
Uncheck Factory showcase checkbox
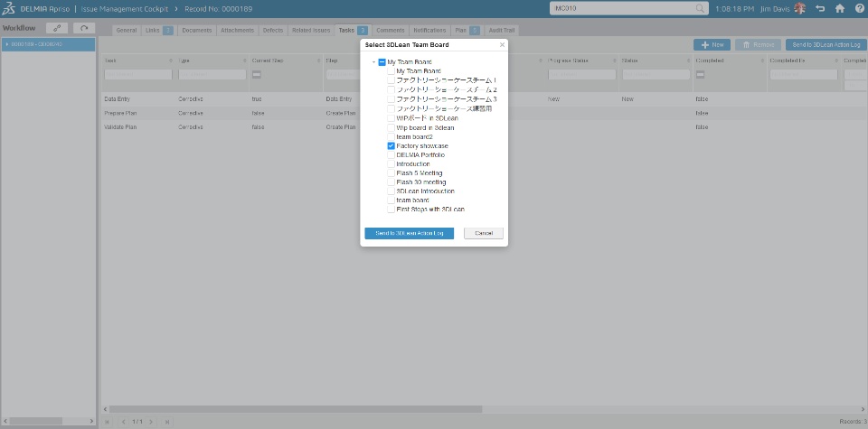391,146
